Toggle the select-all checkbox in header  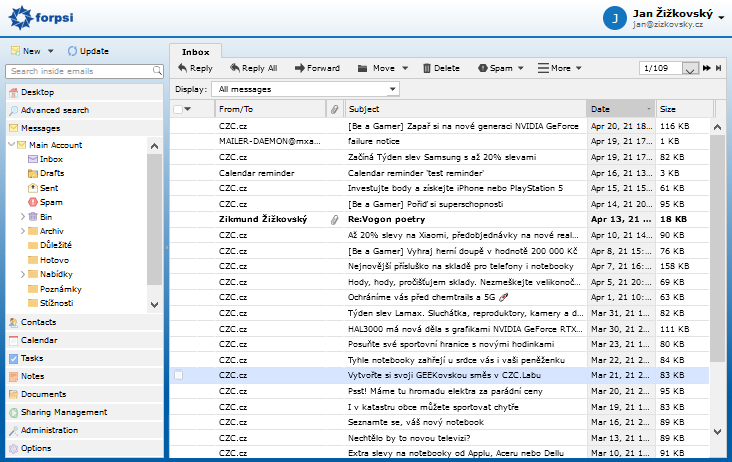point(178,109)
